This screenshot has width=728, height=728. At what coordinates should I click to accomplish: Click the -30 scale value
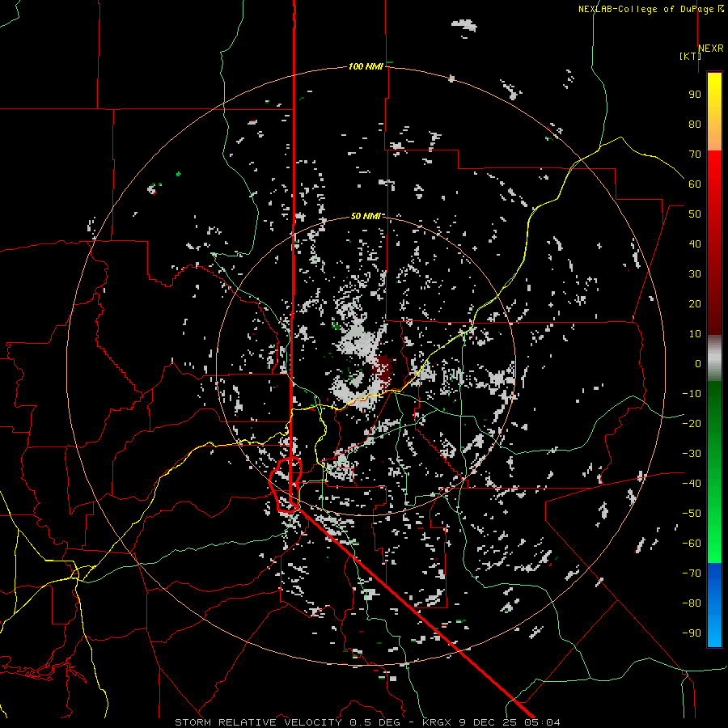tap(692, 454)
